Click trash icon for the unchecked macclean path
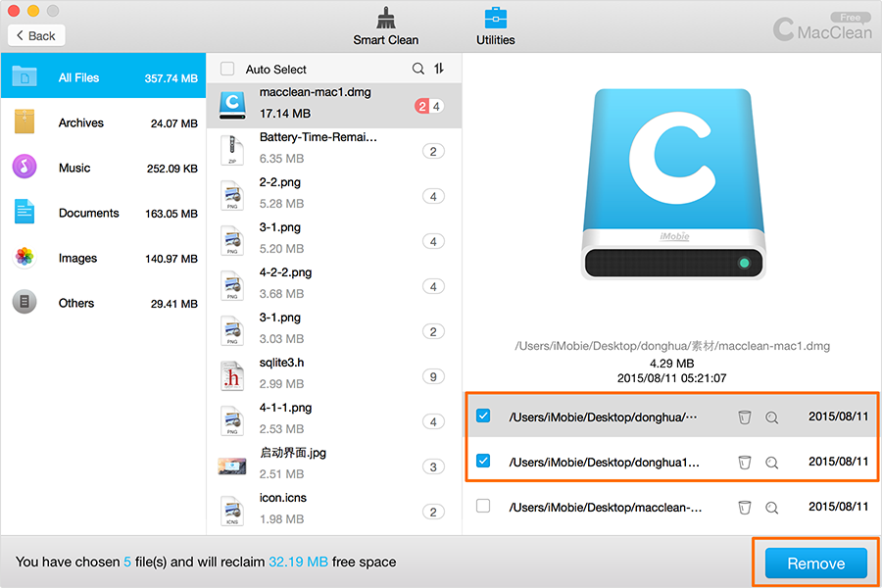The width and height of the screenshot is (882, 588). click(x=745, y=507)
